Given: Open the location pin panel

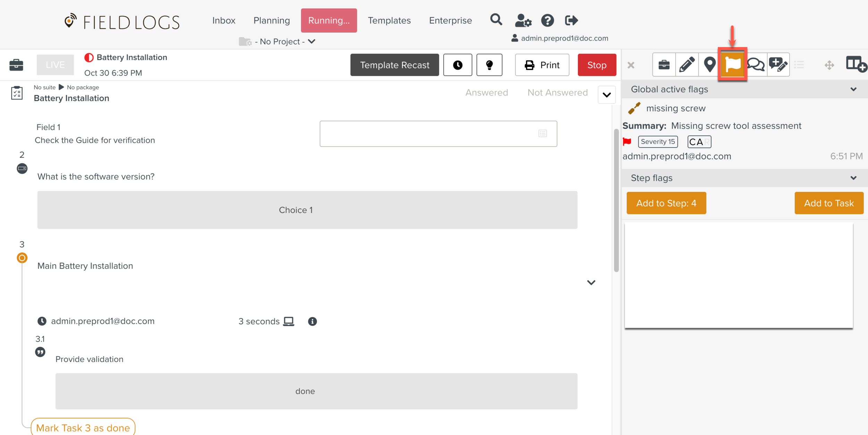Looking at the screenshot, I should coord(709,65).
